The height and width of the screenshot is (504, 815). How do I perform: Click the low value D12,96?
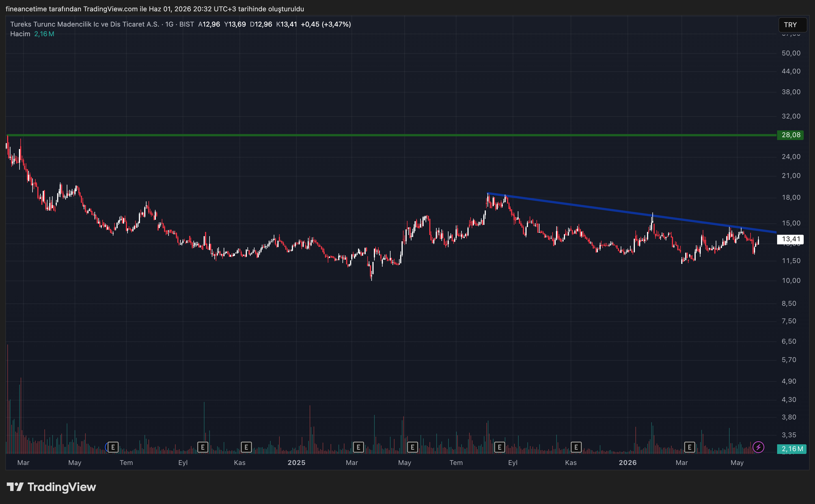(x=261, y=24)
